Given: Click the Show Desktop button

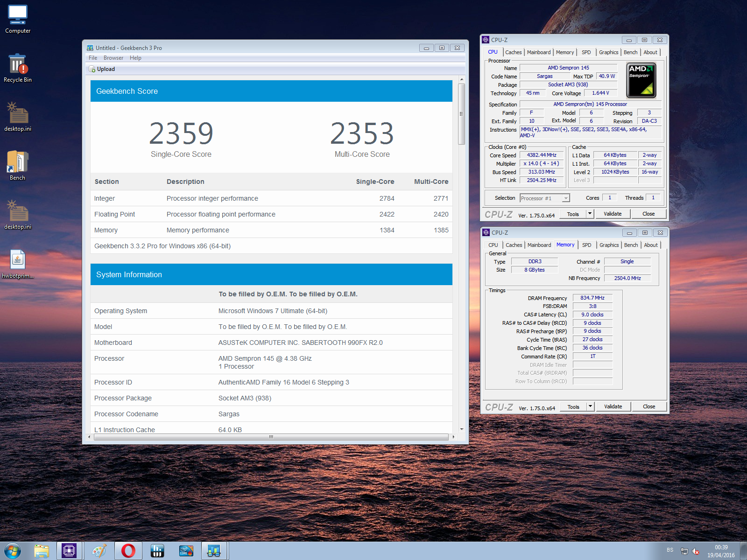Looking at the screenshot, I should point(743,551).
